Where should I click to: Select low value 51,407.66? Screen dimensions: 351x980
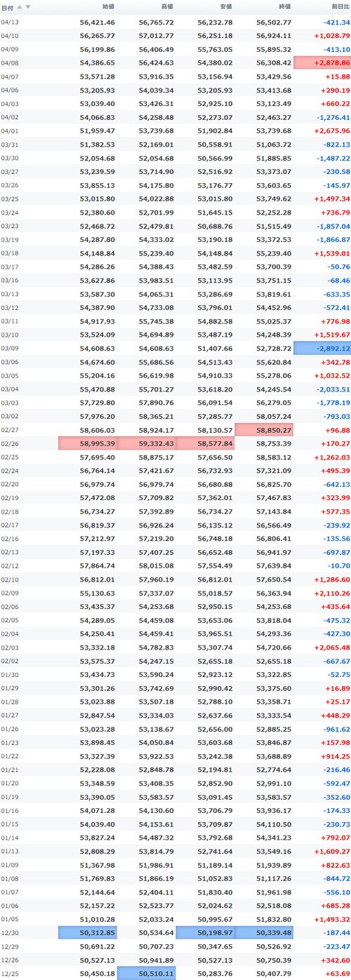(215, 348)
